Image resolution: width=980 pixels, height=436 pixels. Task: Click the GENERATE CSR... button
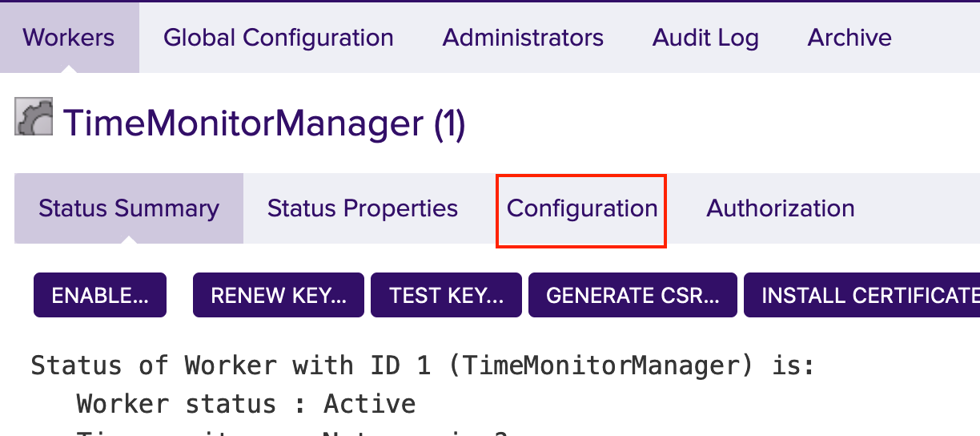(633, 296)
